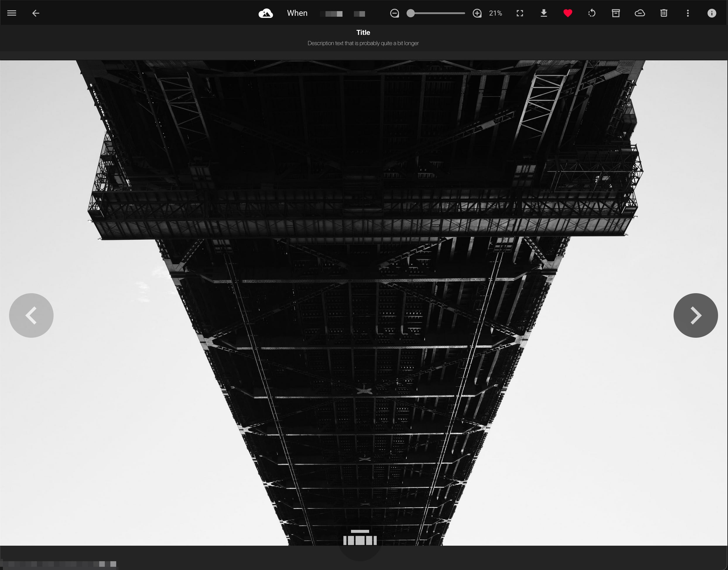This screenshot has width=728, height=570.
Task: Delete photo using trash icon
Action: click(x=664, y=13)
